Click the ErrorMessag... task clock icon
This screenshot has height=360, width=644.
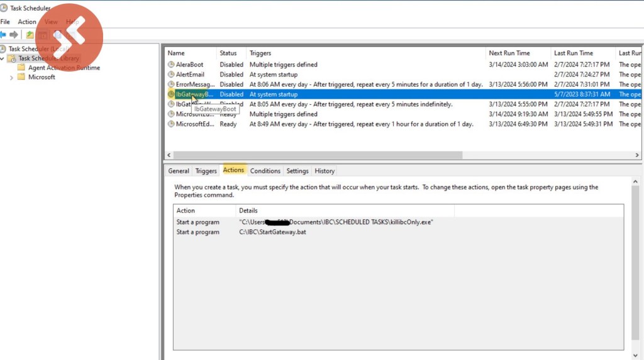click(171, 84)
